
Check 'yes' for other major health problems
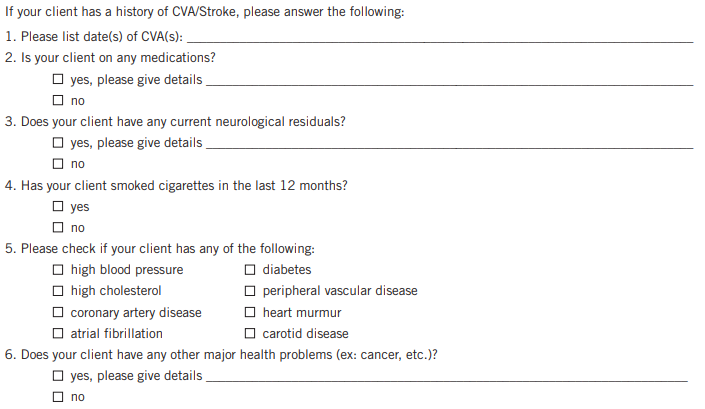pyautogui.click(x=60, y=376)
